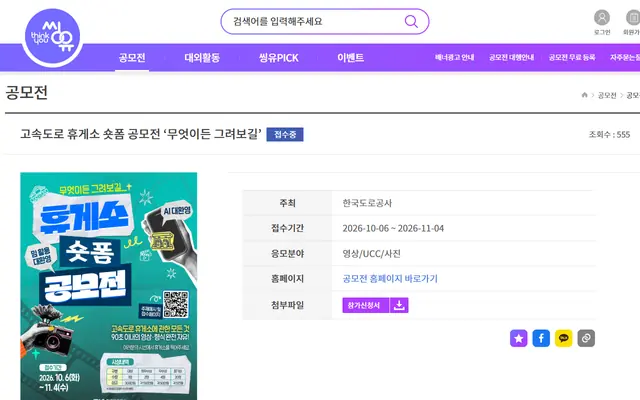This screenshot has height=400, width=640.
Task: Go to 배너광고 안내 link
Action: pos(454,58)
